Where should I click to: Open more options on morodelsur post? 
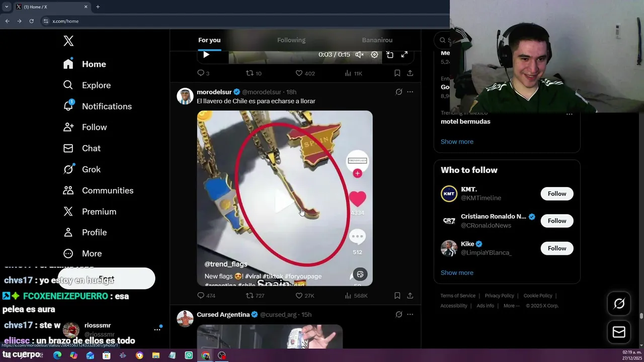pos(410,92)
